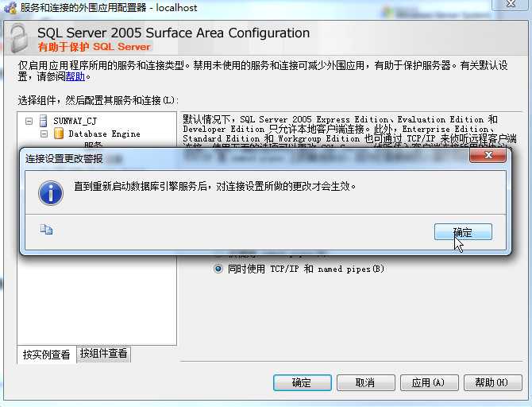Image resolution: width=532 pixels, height=407 pixels.
Task: Select the TCP/IP and named pipes radio option
Action: tap(218, 269)
